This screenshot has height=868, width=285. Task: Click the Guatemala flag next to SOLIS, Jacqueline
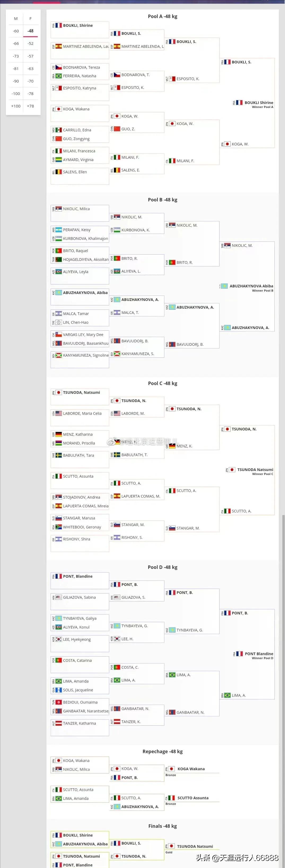[x=59, y=690]
